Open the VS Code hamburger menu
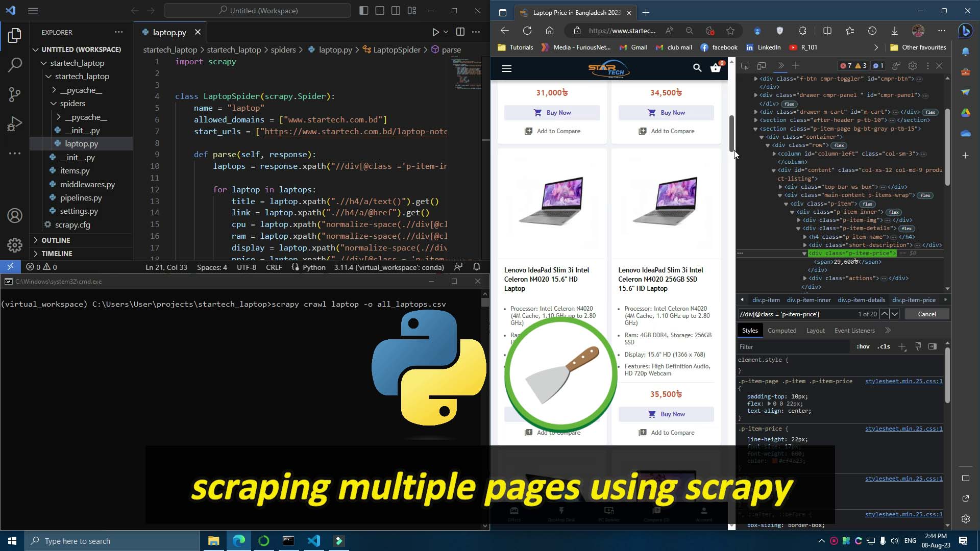The height and width of the screenshot is (551, 980). click(33, 11)
